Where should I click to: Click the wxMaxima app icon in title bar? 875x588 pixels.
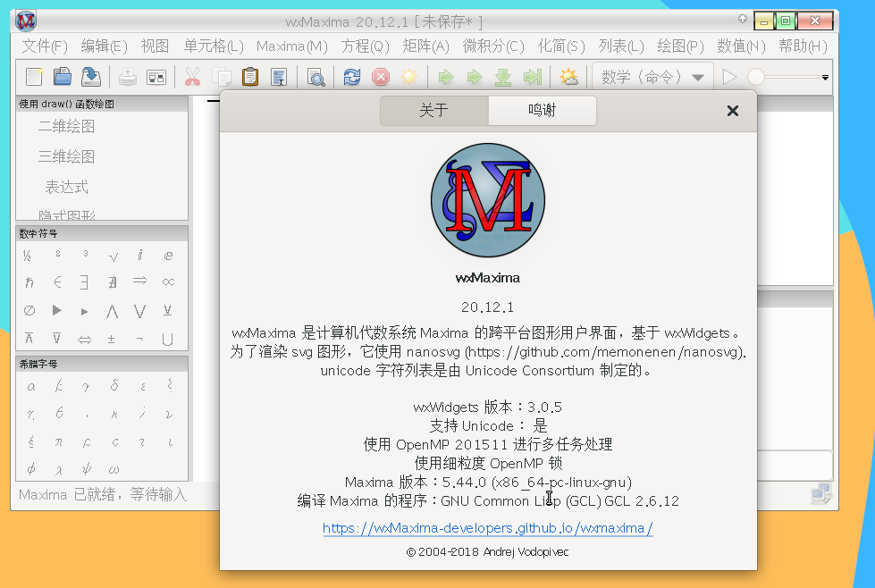click(26, 21)
